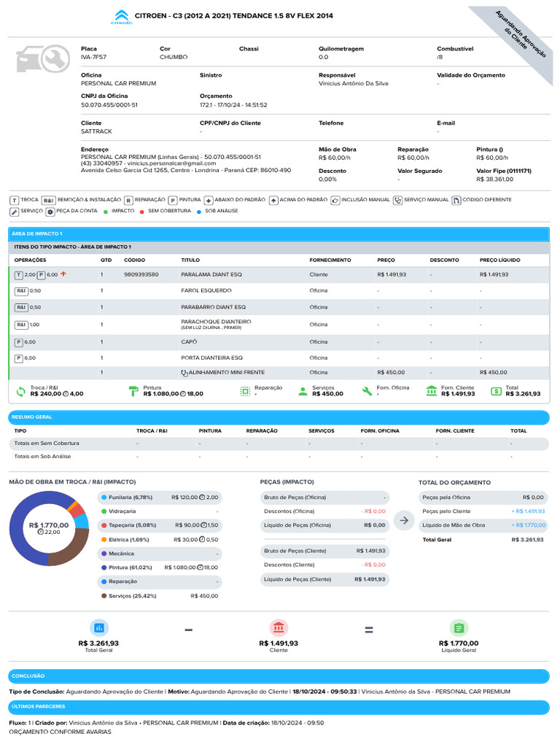Image resolution: width=560 pixels, height=747 pixels.
Task: Click the Serviços person icon in totals row
Action: tap(303, 391)
